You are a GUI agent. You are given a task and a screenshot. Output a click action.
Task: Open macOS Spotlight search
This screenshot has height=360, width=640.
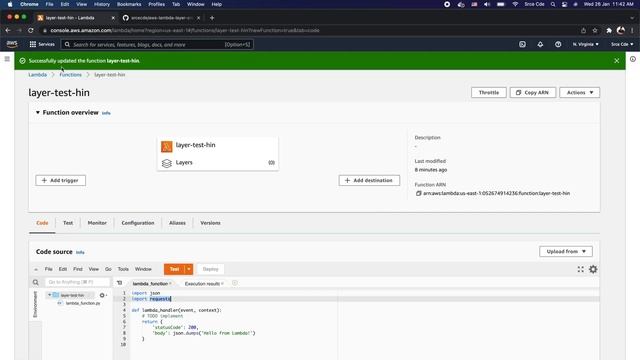click(x=553, y=4)
